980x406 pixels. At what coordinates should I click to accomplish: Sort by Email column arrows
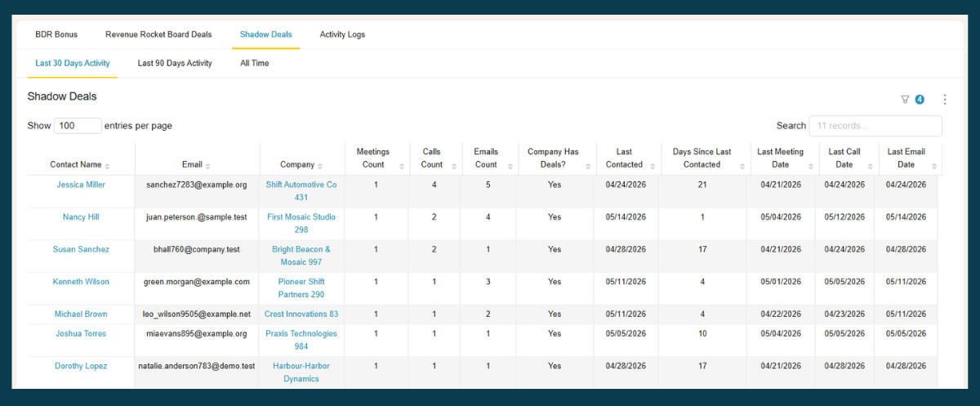tap(208, 165)
